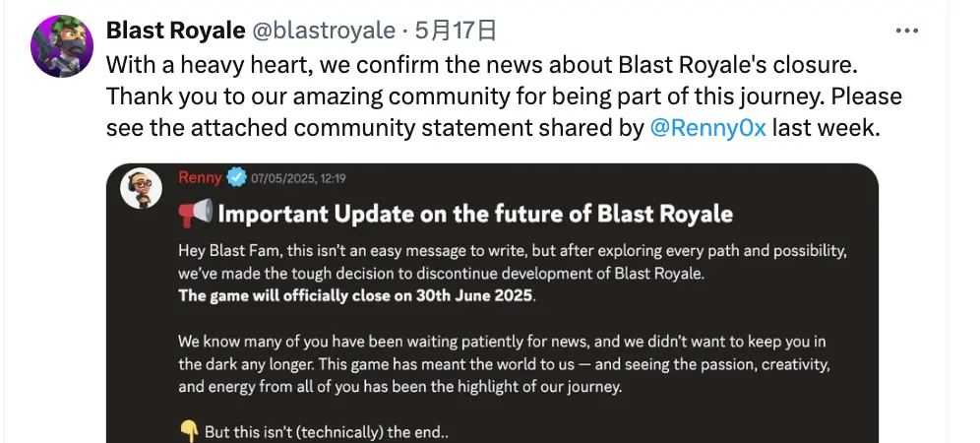Open the Blast Royale display name link
The height and width of the screenshot is (443, 980).
pos(175,31)
